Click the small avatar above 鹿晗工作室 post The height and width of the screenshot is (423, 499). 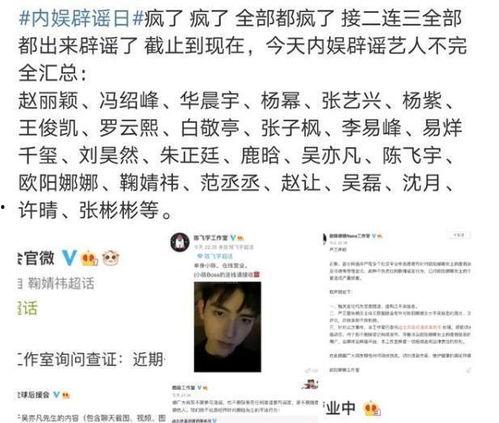[x=310, y=384]
